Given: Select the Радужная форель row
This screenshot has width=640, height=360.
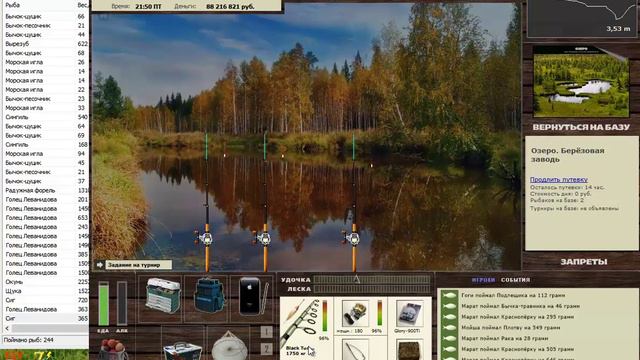Looking at the screenshot, I should [46, 191].
